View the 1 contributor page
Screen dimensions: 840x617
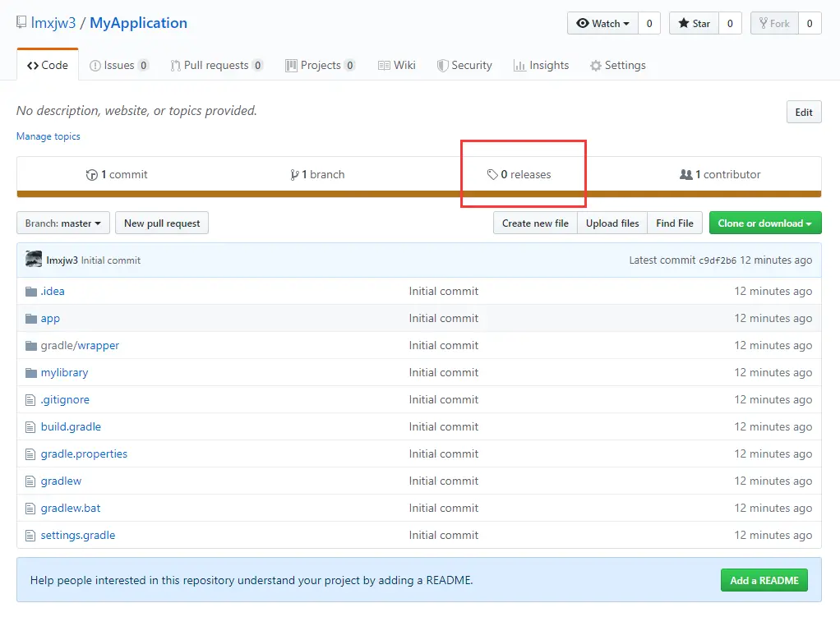720,175
